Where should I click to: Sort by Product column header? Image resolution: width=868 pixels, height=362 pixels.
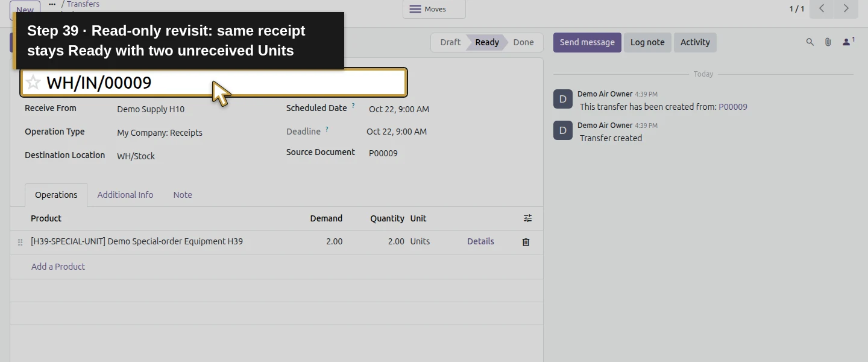(x=46, y=218)
